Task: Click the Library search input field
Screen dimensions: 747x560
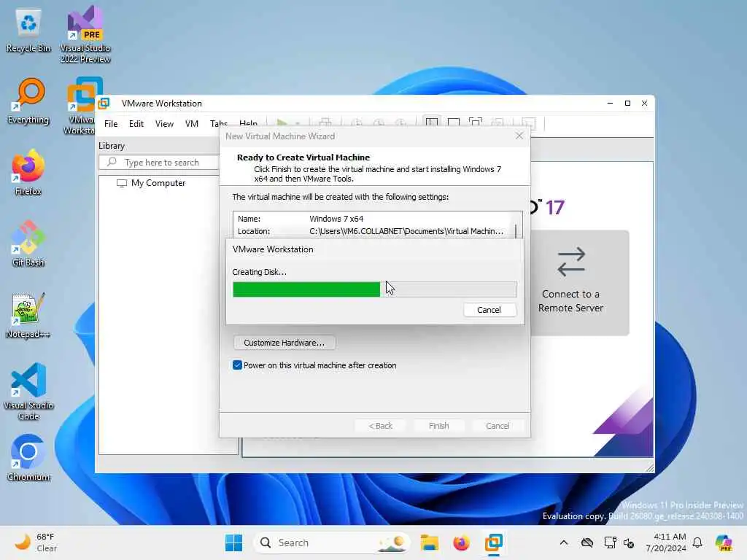Action: click(160, 163)
